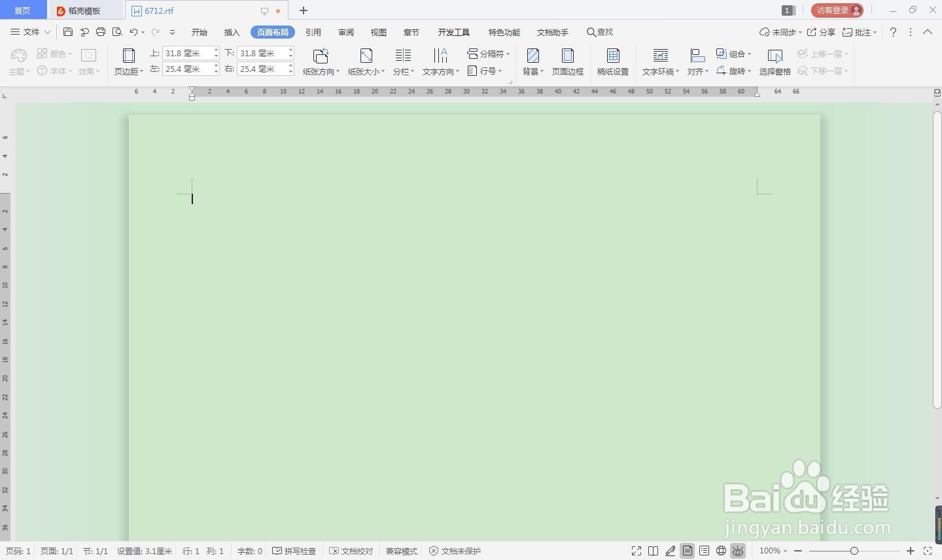
Task: Switch to the 开始 ribbon tab
Action: [200, 32]
